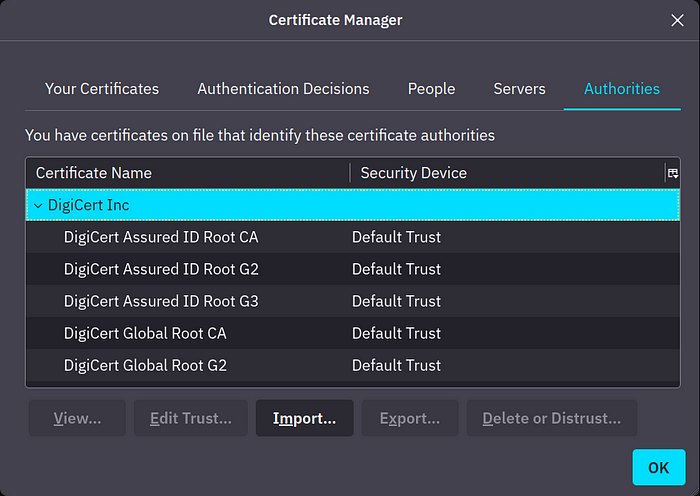Sort by Certificate Name column header

[x=188, y=173]
